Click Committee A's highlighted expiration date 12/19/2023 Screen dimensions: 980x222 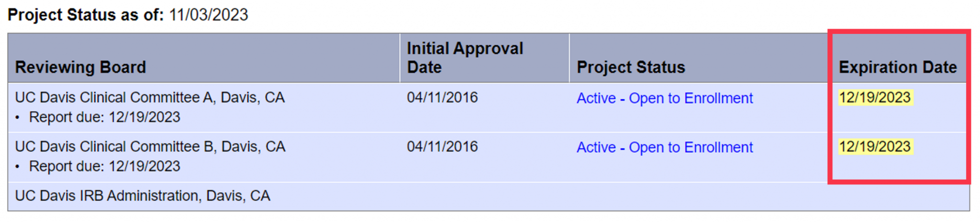pyautogui.click(x=875, y=98)
